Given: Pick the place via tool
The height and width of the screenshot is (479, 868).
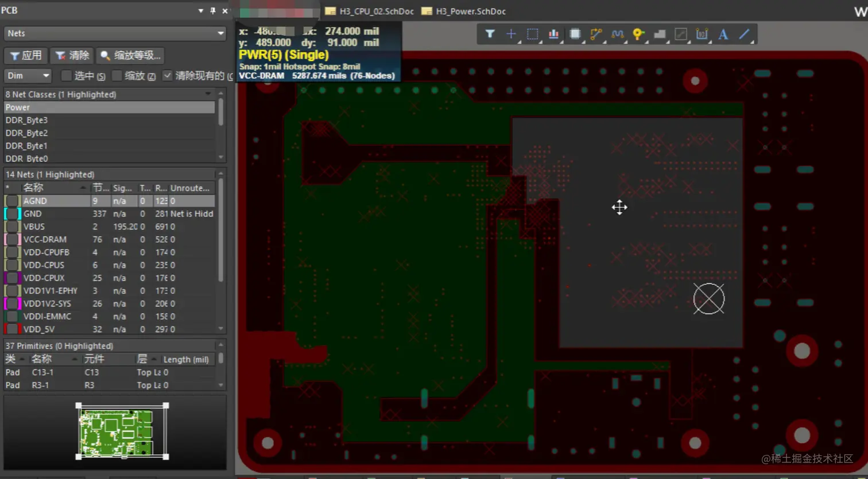Looking at the screenshot, I should (x=638, y=34).
